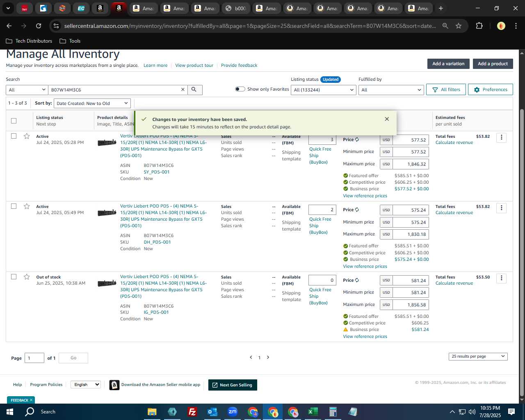Open the Tools bookmarks folder
Image resolution: width=525 pixels, height=420 pixels.
tap(70, 41)
